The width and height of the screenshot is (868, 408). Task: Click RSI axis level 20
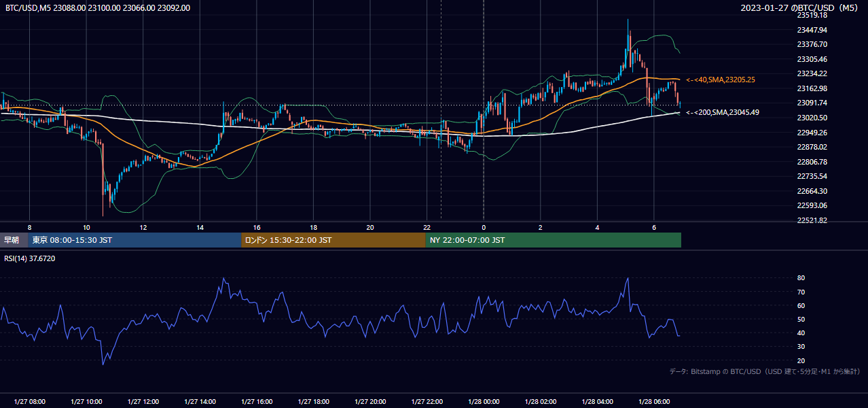tap(801, 360)
